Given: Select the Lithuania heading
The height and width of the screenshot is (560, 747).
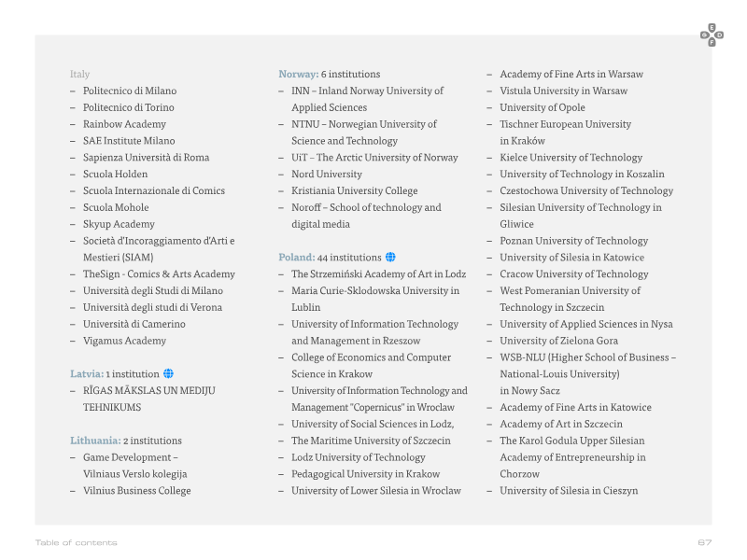Looking at the screenshot, I should coord(95,441).
